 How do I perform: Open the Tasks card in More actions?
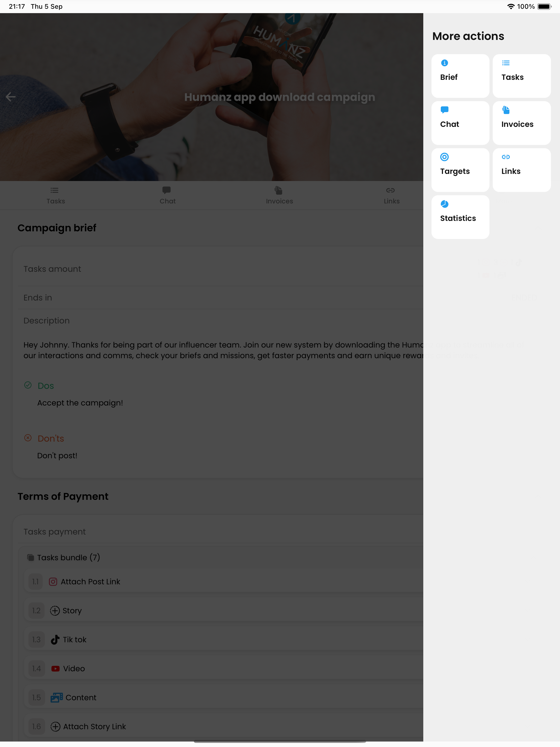click(521, 76)
